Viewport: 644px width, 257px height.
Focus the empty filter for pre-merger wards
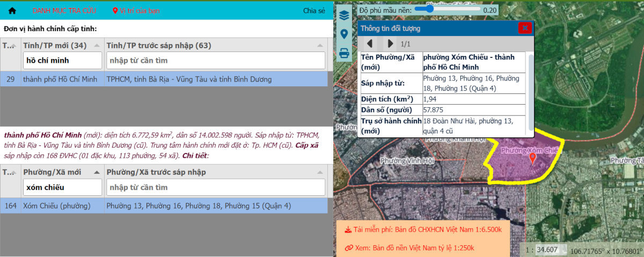point(216,187)
